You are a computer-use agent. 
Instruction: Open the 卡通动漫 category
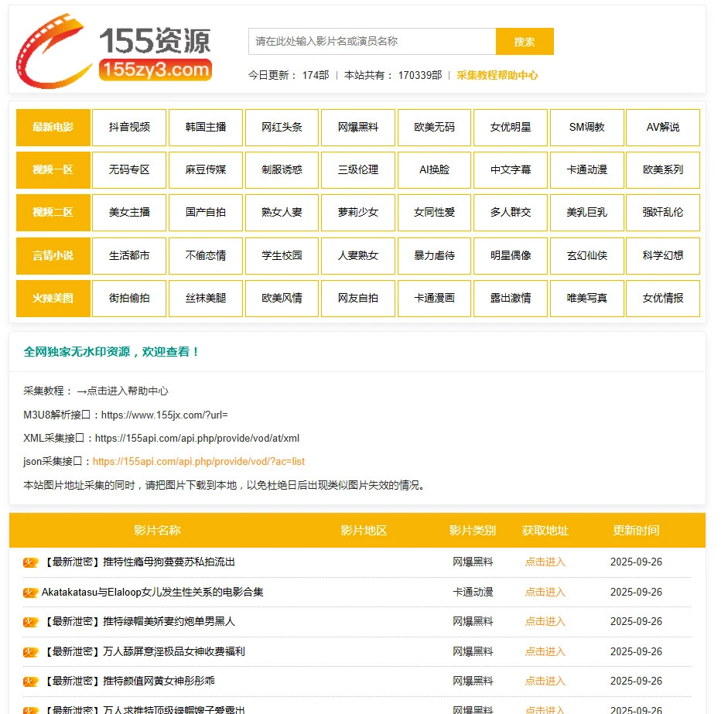click(x=586, y=169)
